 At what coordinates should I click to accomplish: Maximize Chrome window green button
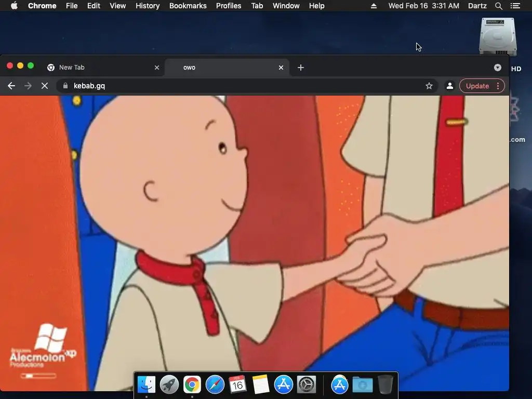click(31, 65)
